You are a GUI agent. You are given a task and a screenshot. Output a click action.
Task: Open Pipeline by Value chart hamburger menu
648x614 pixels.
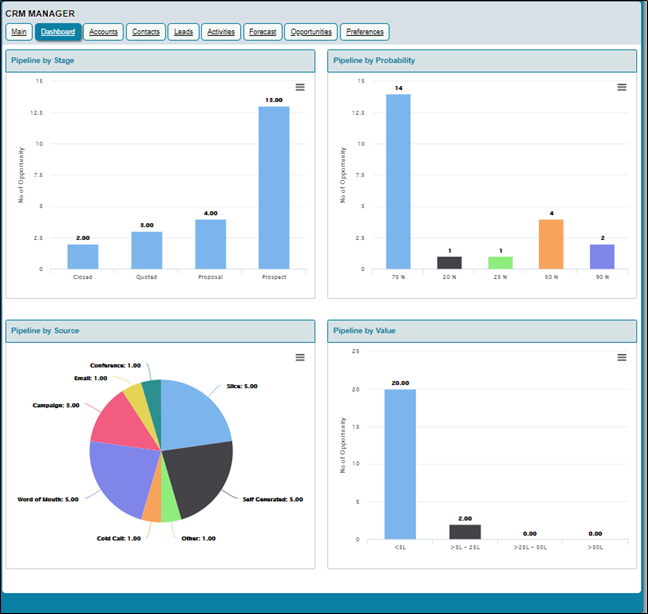621,358
